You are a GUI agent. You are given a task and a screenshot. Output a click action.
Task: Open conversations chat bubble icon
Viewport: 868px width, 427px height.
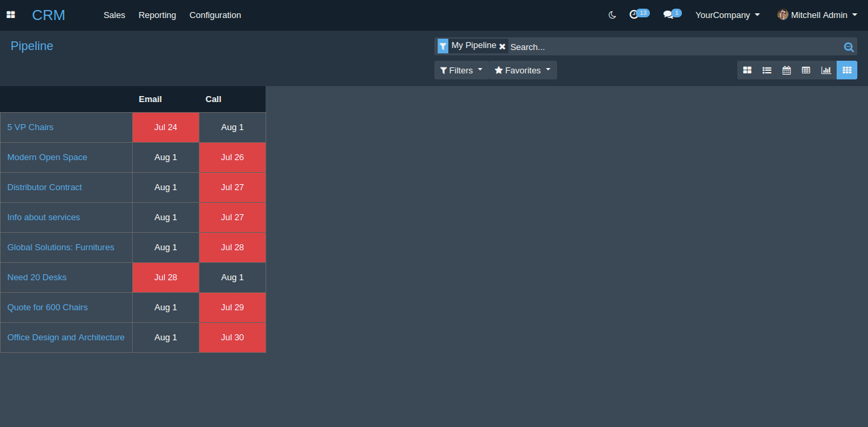tap(672, 14)
